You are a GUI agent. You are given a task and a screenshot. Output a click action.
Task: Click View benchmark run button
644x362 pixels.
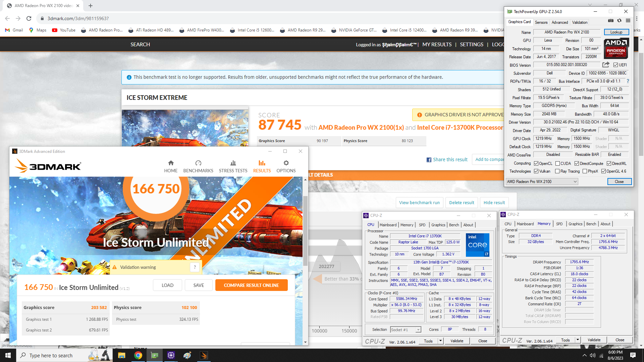[419, 202]
